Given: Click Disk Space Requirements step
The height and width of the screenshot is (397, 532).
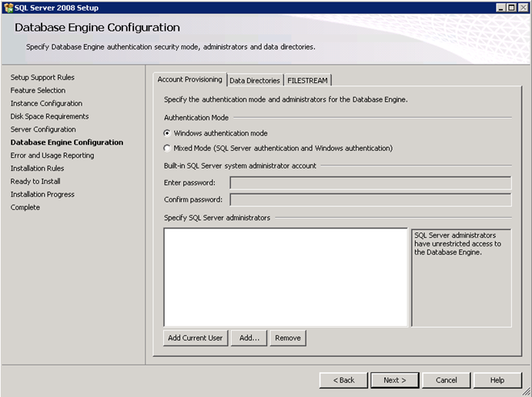Looking at the screenshot, I should (49, 116).
